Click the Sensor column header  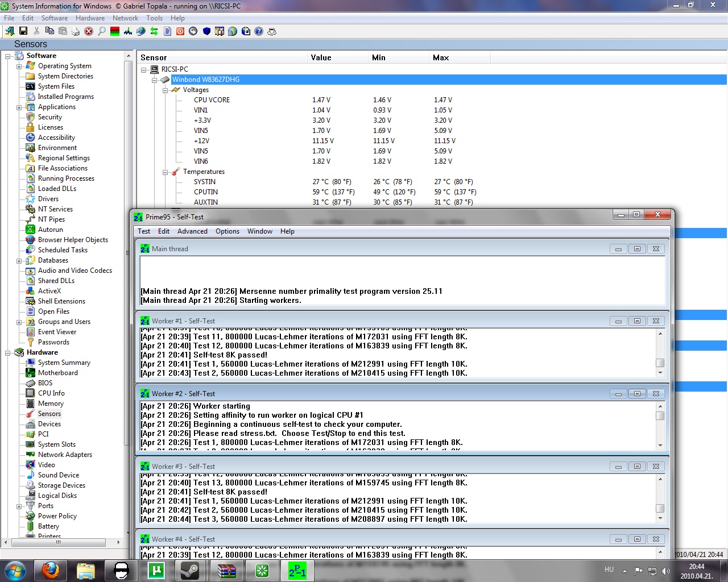222,57
